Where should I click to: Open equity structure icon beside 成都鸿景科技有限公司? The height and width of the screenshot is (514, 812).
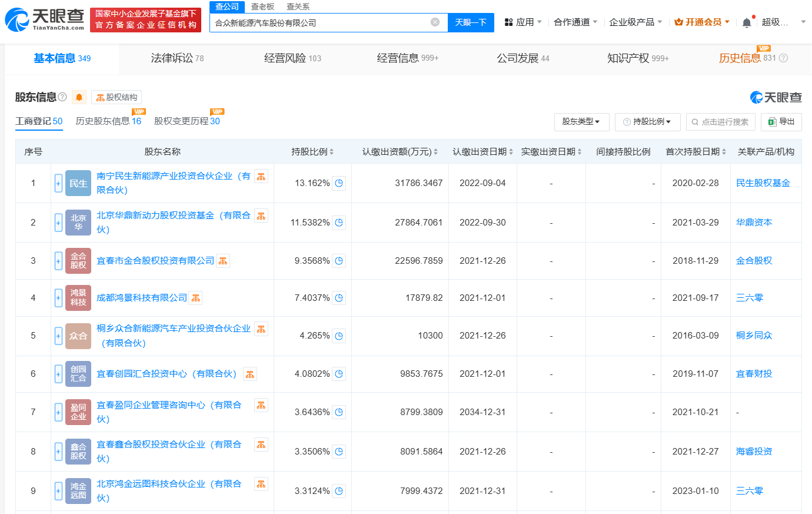[x=196, y=298]
